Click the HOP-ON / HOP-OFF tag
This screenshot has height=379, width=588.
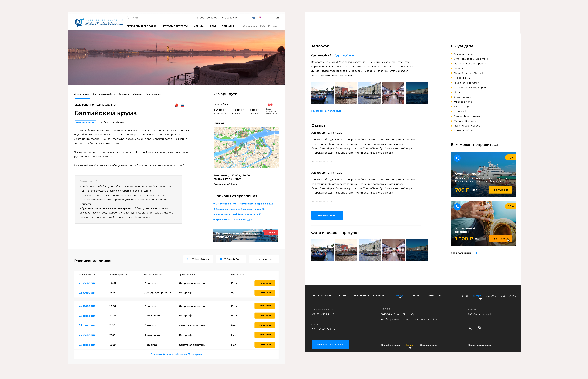click(x=85, y=122)
